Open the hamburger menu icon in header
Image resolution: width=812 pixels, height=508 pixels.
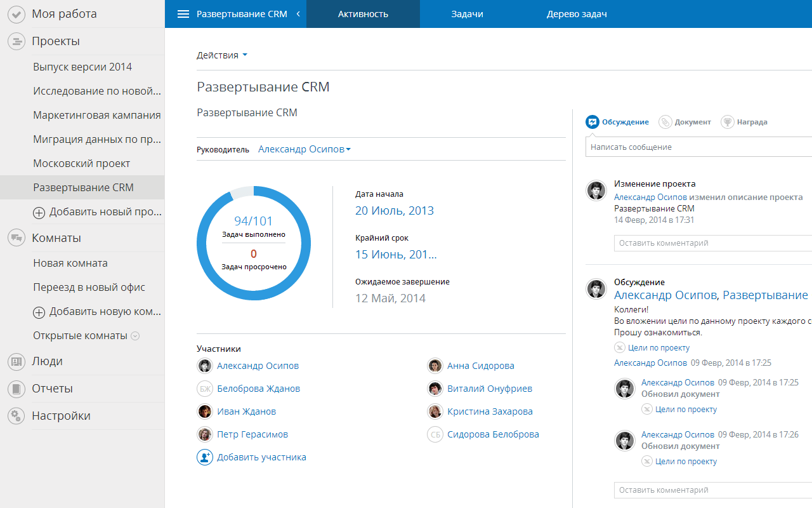183,14
